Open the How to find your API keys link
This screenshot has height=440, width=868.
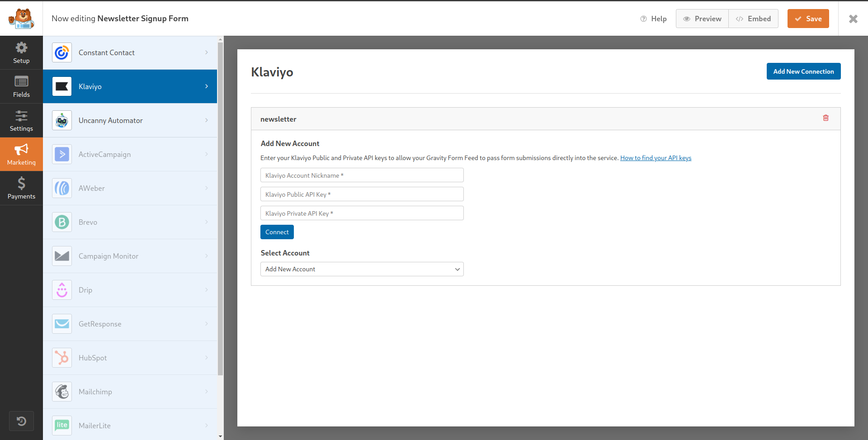point(656,158)
